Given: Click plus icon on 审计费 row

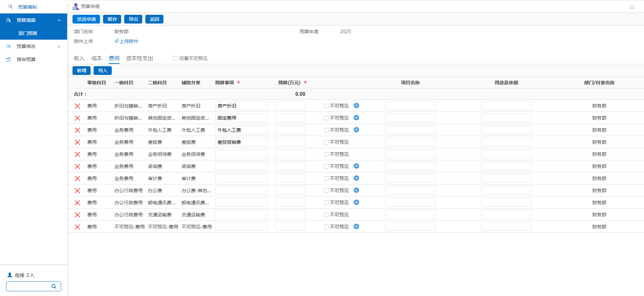Looking at the screenshot, I should click(356, 178).
